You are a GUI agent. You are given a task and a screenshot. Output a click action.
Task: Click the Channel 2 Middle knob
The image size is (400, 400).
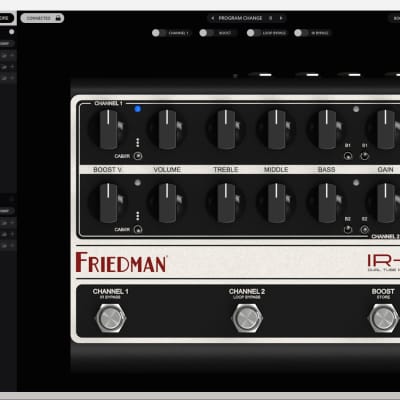point(276,203)
